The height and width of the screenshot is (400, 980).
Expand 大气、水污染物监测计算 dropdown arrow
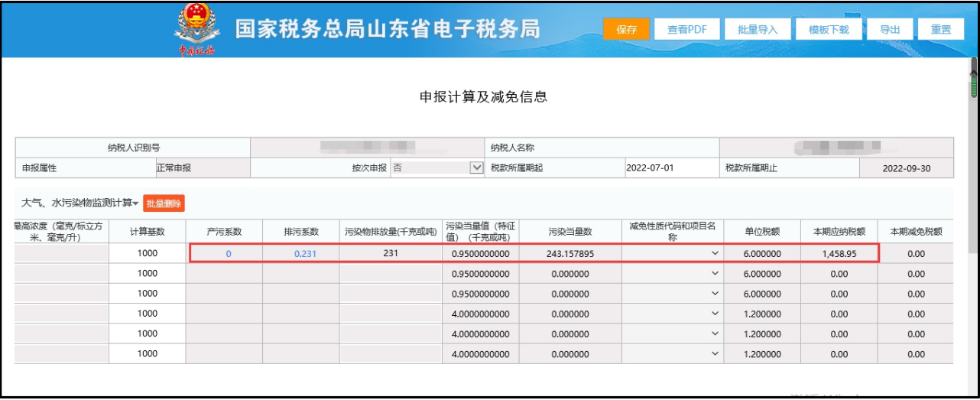point(135,203)
